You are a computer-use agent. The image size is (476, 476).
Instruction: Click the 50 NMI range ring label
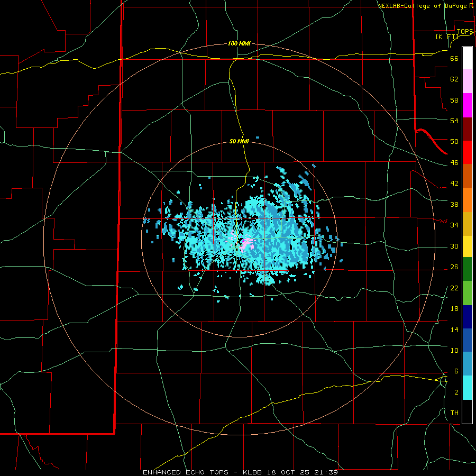[x=239, y=141]
